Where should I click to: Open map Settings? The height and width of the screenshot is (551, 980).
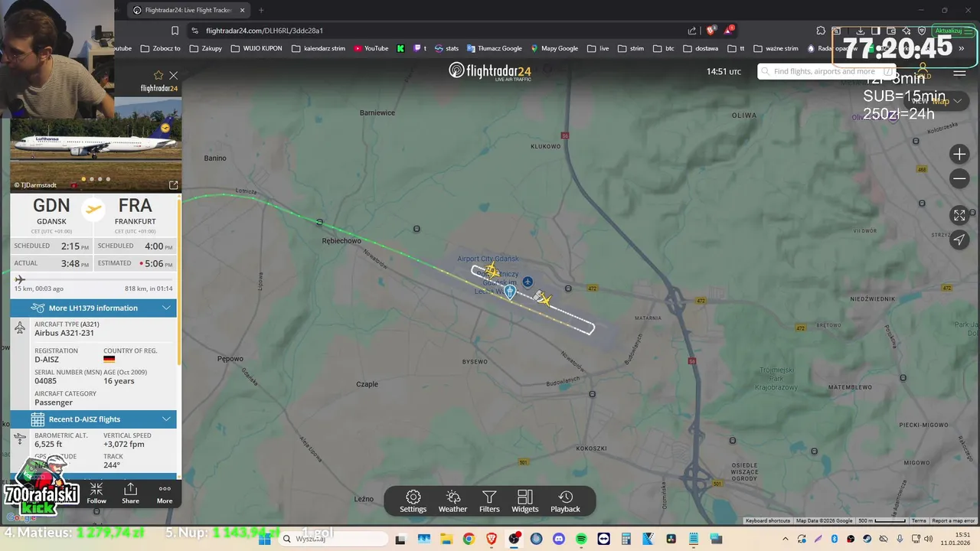(x=413, y=501)
